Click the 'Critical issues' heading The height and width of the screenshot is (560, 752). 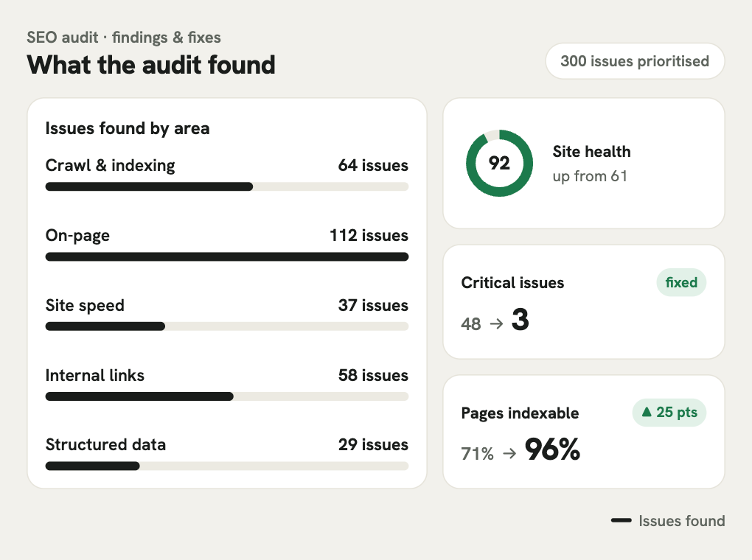[x=512, y=283]
